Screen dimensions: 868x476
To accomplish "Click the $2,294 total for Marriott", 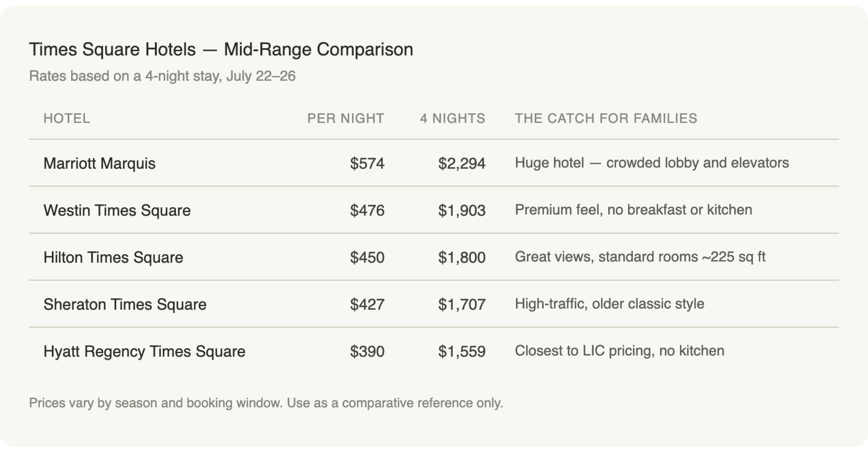I will [x=461, y=163].
